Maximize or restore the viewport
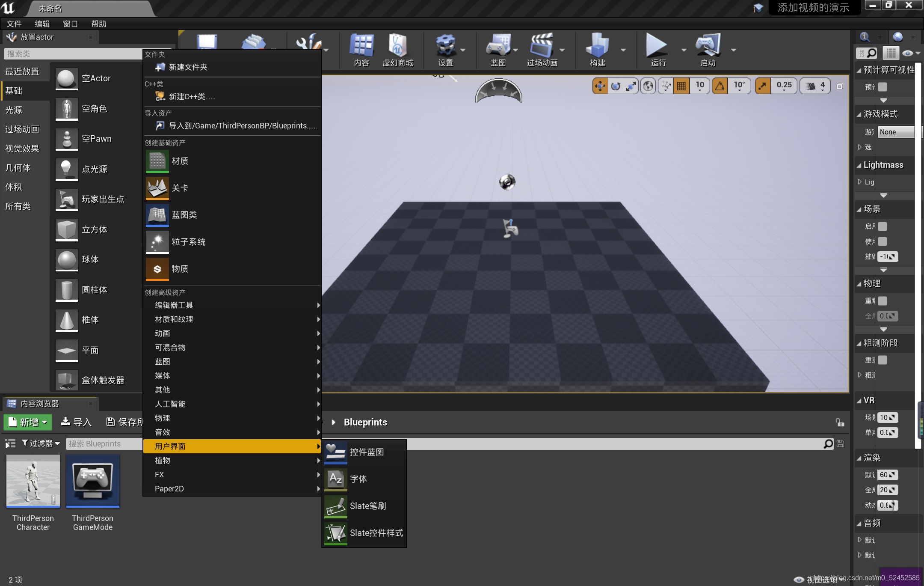Image resolution: width=924 pixels, height=586 pixels. [x=840, y=86]
